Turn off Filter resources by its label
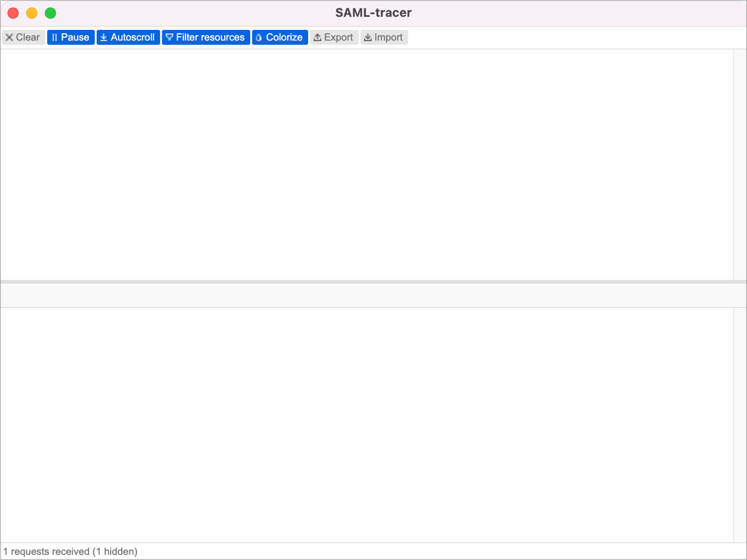This screenshot has width=747, height=560. (x=210, y=37)
